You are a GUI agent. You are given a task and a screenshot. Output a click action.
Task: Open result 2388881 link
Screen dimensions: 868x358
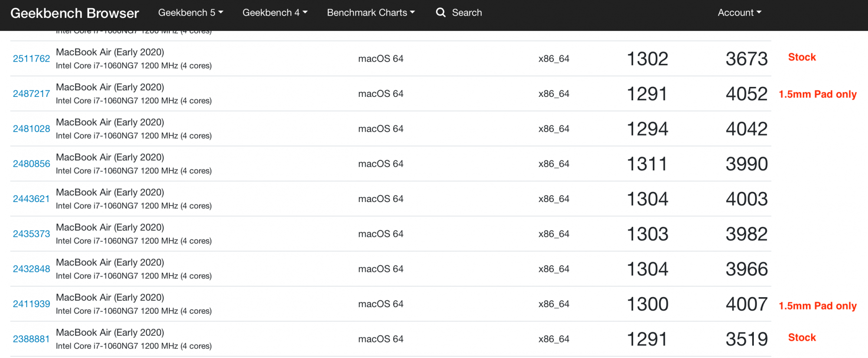click(31, 339)
